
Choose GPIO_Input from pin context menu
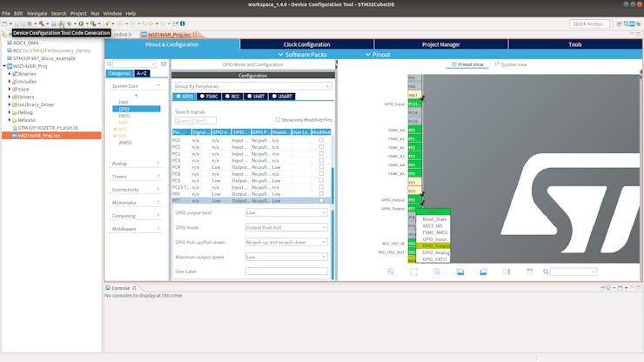[434, 239]
